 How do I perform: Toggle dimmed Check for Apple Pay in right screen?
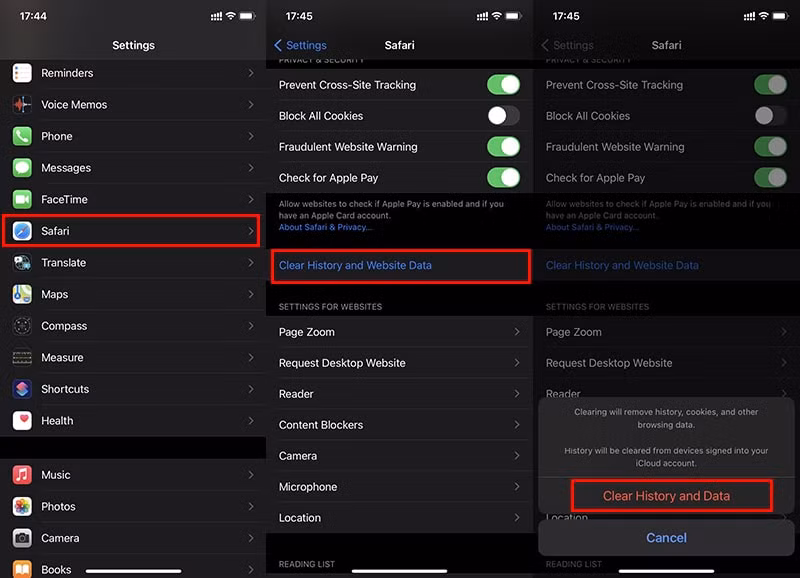[x=770, y=178]
